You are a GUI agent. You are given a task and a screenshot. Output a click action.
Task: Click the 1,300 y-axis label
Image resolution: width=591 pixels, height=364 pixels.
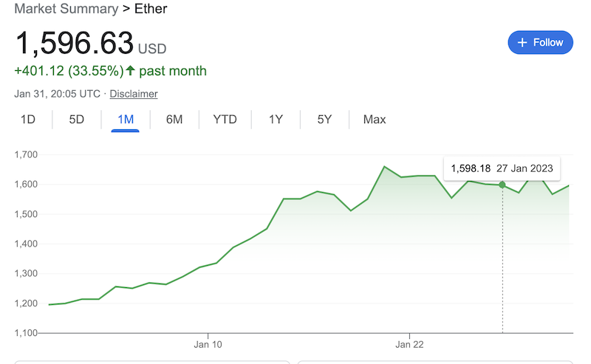coord(26,274)
